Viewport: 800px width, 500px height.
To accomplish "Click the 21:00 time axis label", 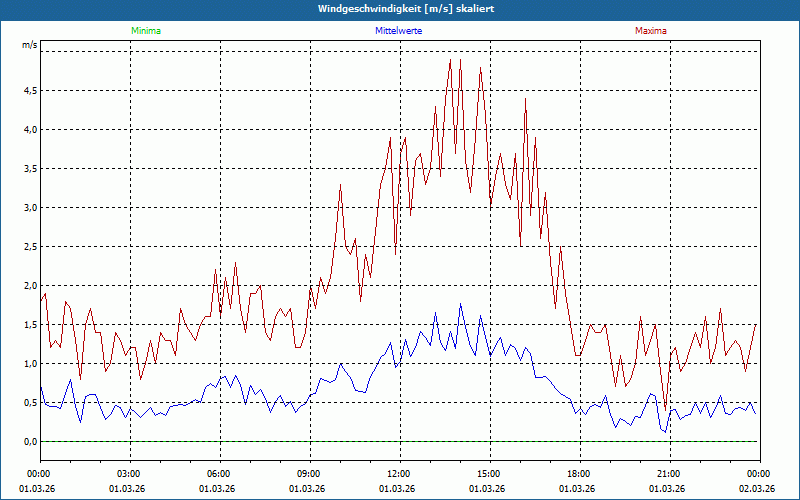I will [x=670, y=474].
